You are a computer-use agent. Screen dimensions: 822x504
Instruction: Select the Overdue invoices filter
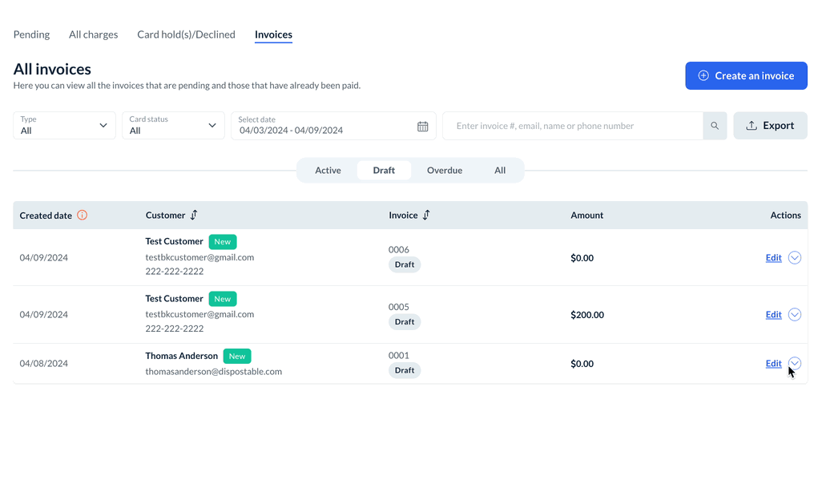point(444,170)
